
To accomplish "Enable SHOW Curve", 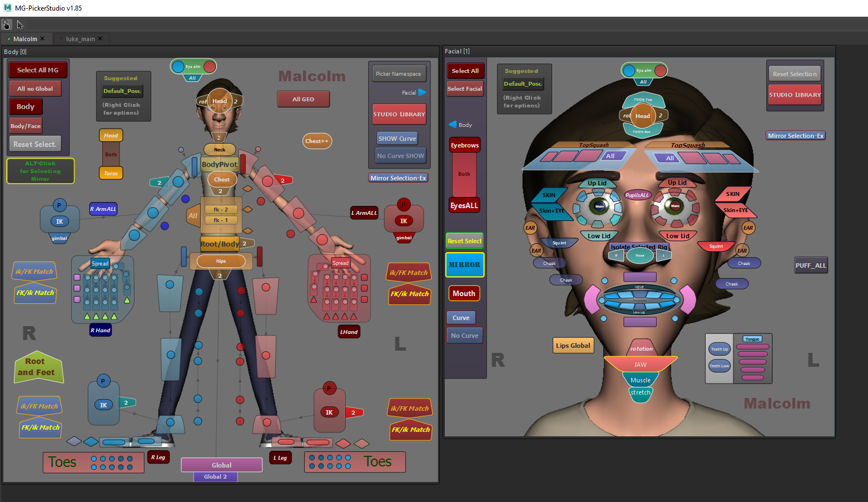I will (397, 139).
